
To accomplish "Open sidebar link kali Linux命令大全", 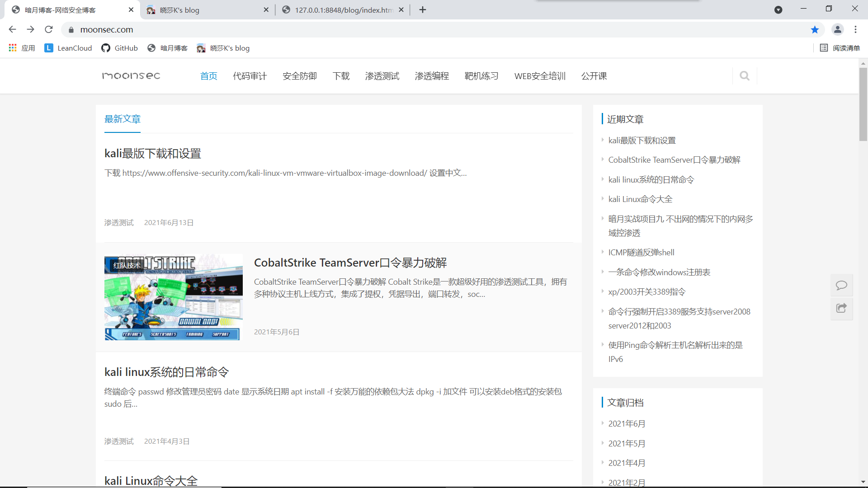I will click(x=641, y=199).
